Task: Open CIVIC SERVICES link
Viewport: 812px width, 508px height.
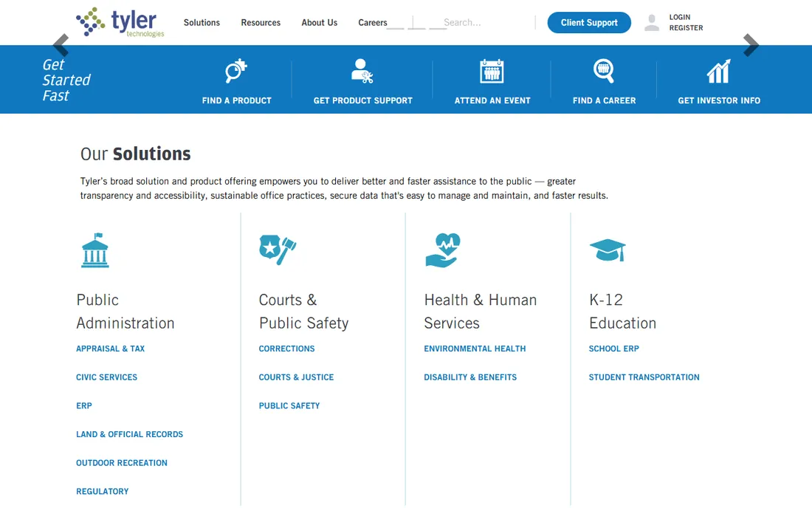Action: (107, 377)
